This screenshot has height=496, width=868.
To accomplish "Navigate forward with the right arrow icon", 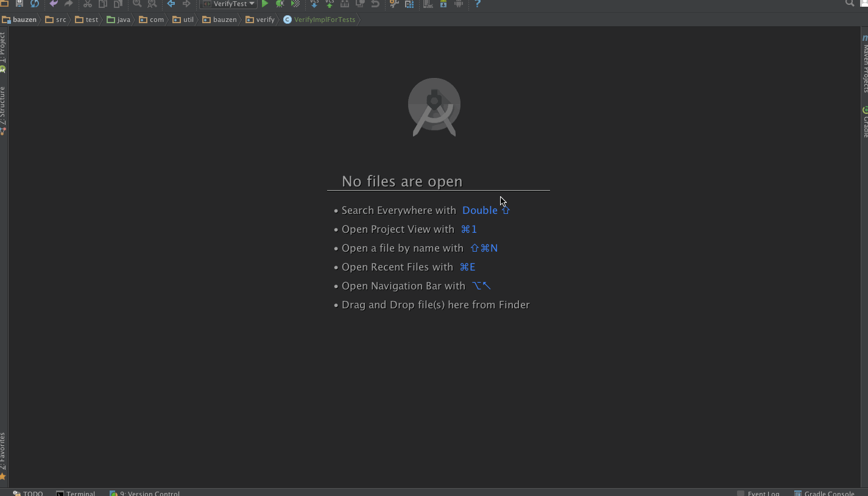I will click(x=186, y=4).
